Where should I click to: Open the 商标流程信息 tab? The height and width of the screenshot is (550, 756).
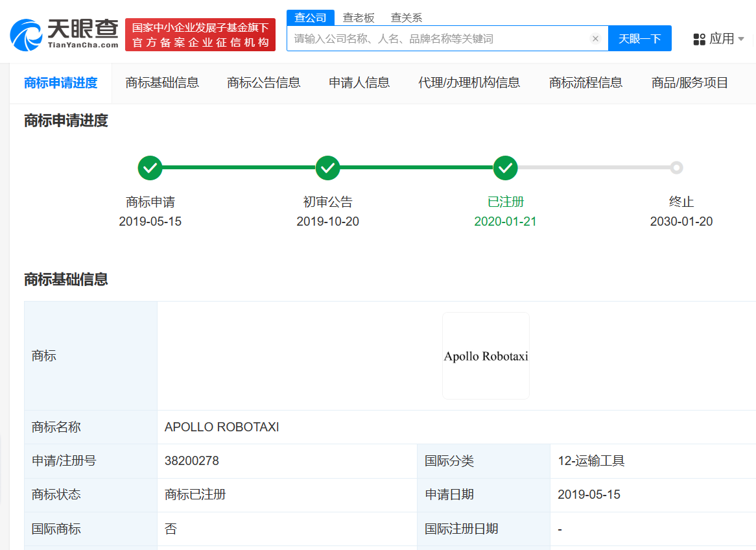tap(585, 83)
